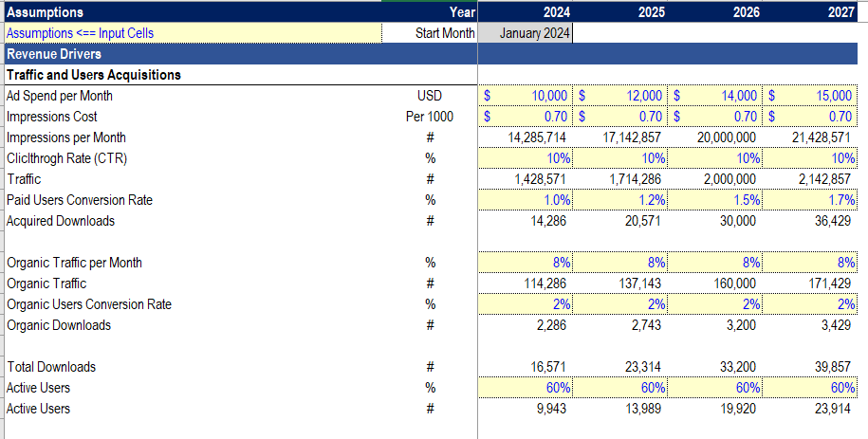Click 2024 Organic Traffic per Month 8%

(525, 263)
